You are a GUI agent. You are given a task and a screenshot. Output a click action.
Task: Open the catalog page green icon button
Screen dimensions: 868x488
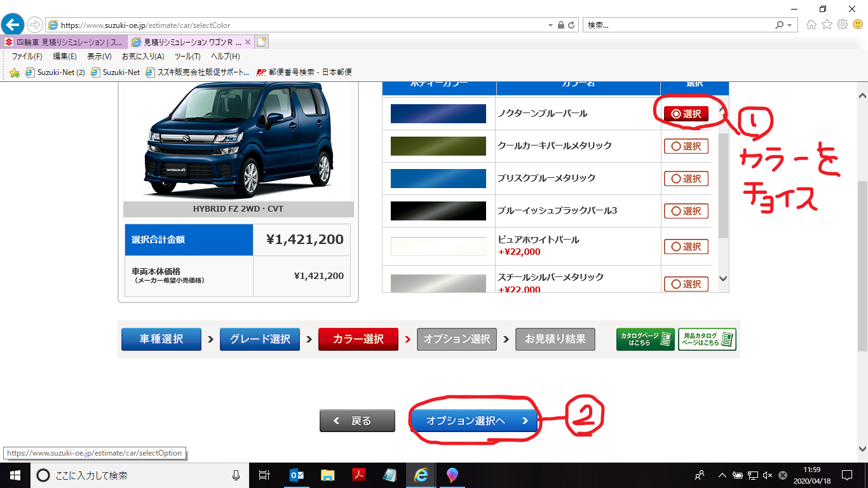(645, 339)
